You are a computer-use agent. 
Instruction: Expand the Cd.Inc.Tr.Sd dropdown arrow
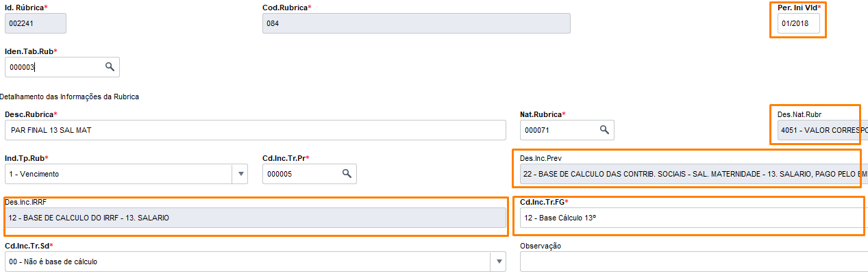pos(499,262)
